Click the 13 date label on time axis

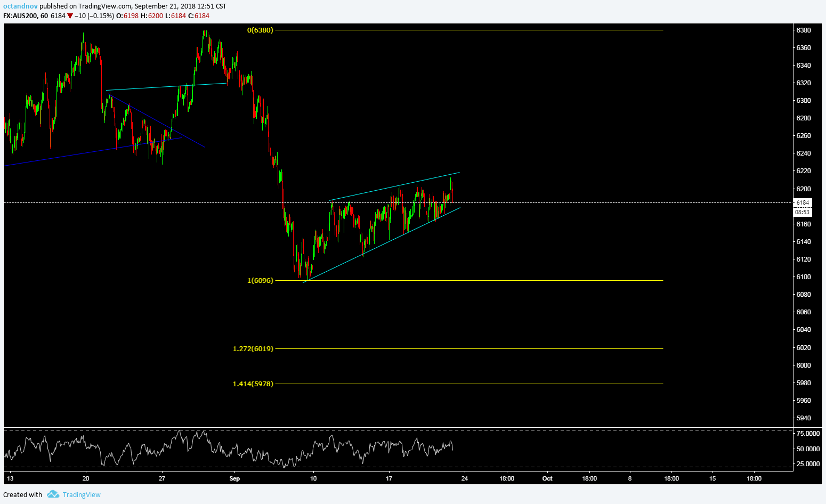click(11, 478)
